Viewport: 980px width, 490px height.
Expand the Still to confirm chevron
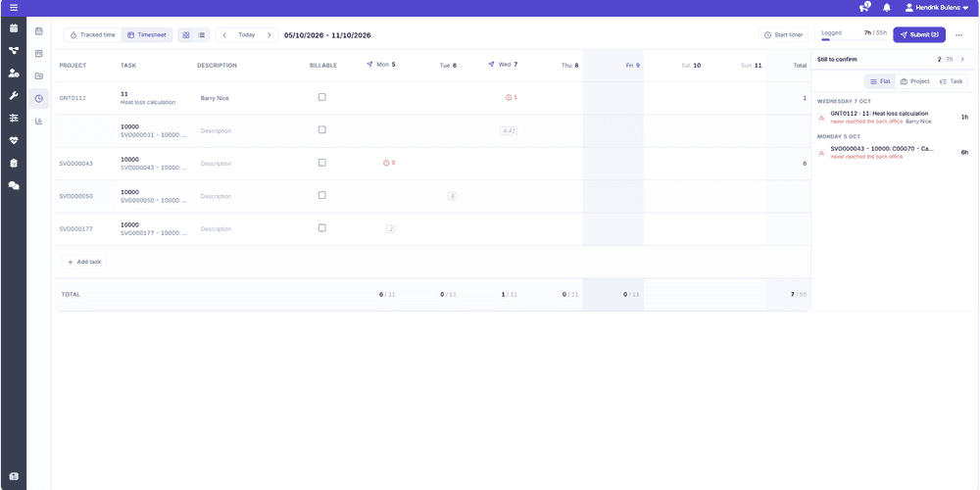pyautogui.click(x=962, y=60)
